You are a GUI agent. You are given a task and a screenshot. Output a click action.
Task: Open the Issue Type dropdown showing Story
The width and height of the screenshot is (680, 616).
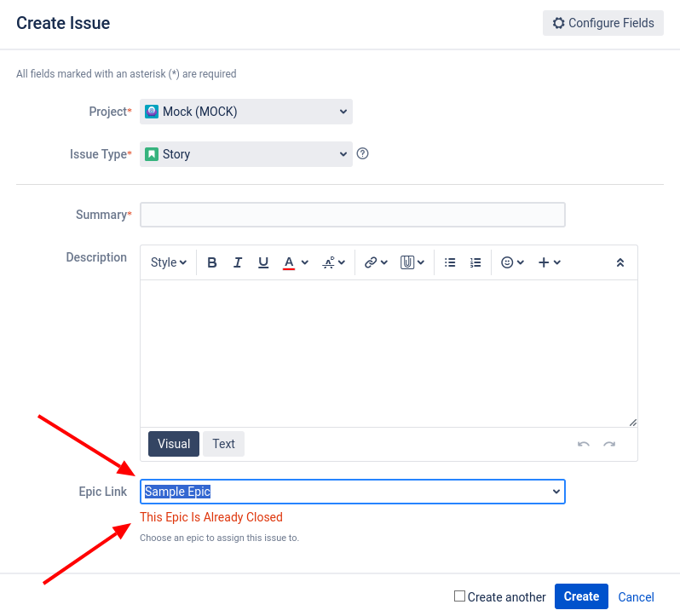246,154
